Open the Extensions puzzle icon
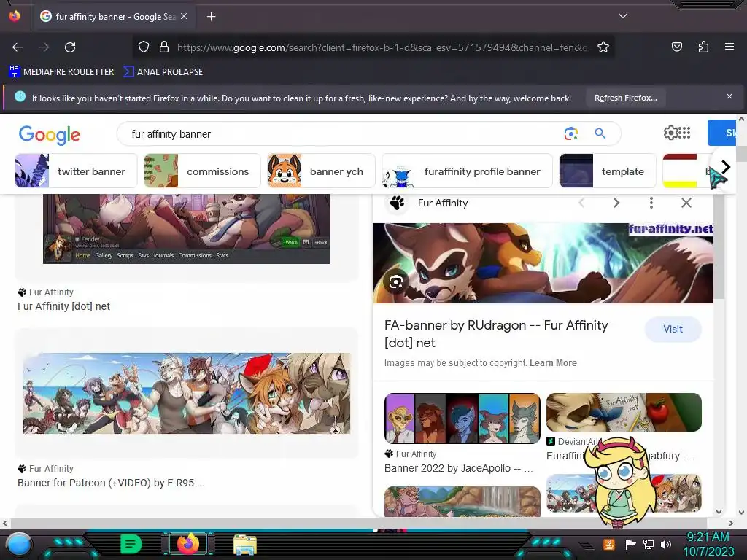This screenshot has width=747, height=560. pos(703,47)
